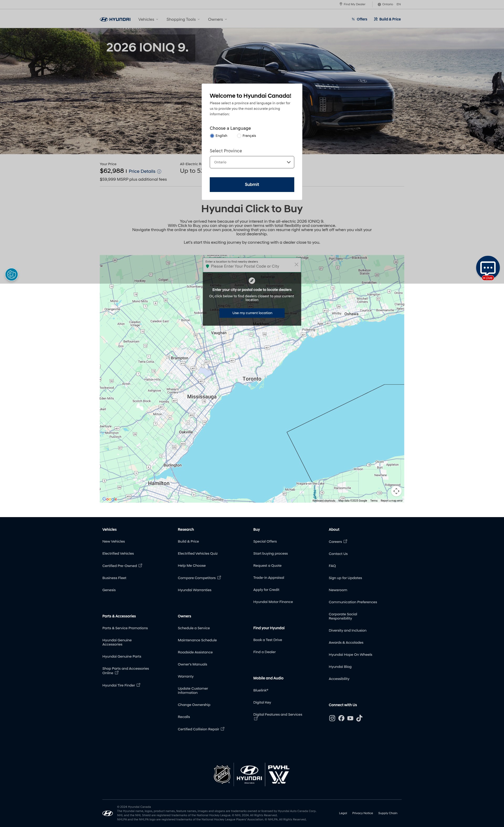Open footer Newsroom link

[338, 590]
